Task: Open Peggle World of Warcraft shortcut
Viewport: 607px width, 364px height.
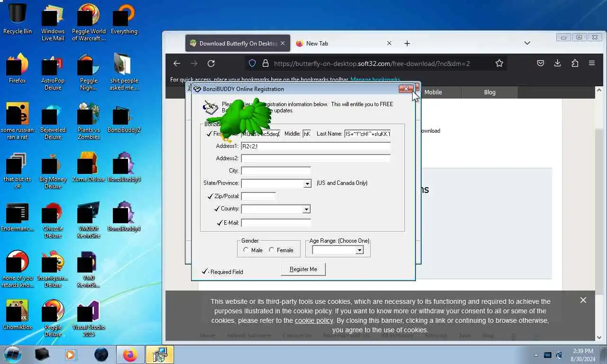Action: pyautogui.click(x=89, y=22)
